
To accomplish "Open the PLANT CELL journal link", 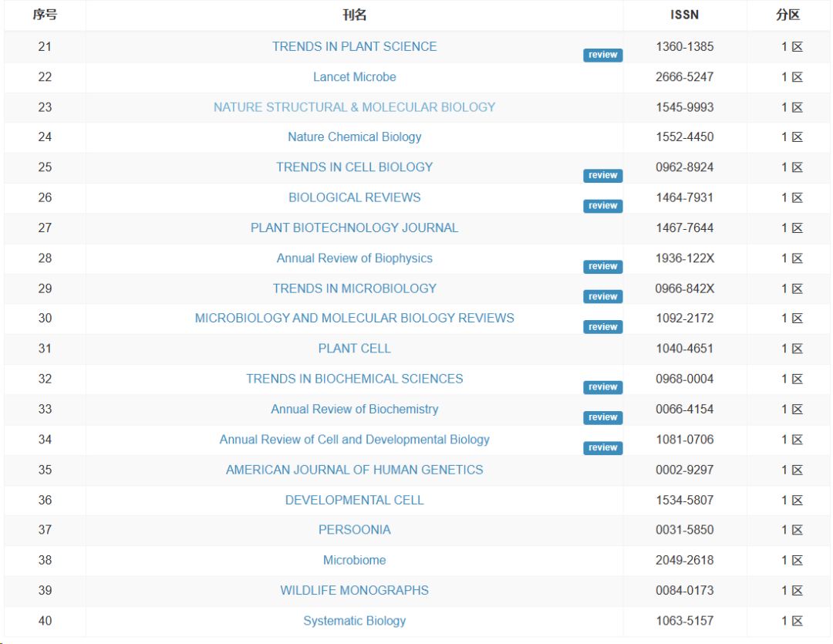I will point(354,349).
